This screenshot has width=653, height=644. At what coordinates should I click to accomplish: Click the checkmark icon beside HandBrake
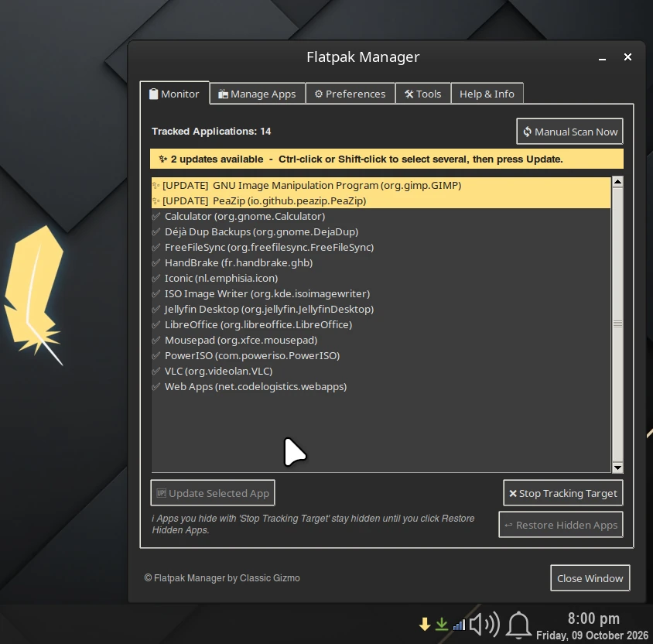pos(156,262)
